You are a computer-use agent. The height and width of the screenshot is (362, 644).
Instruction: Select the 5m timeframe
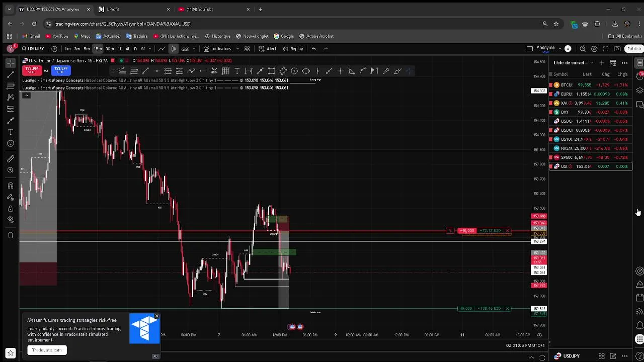click(87, 49)
